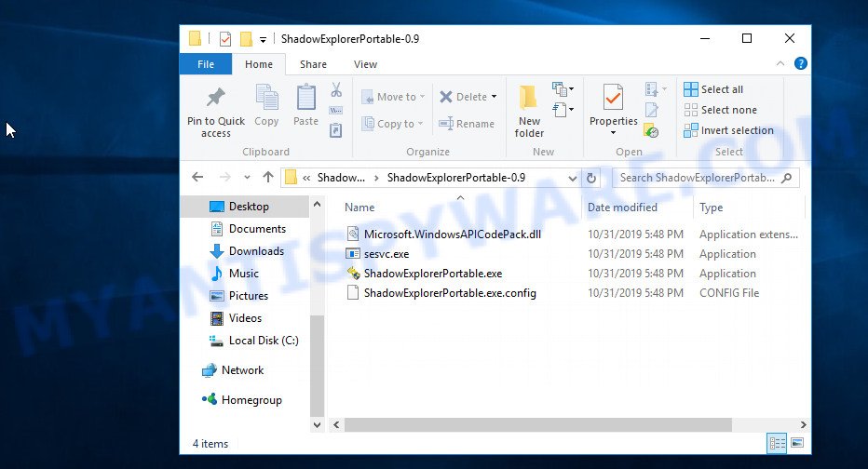Click the History icon in Open group

[652, 131]
